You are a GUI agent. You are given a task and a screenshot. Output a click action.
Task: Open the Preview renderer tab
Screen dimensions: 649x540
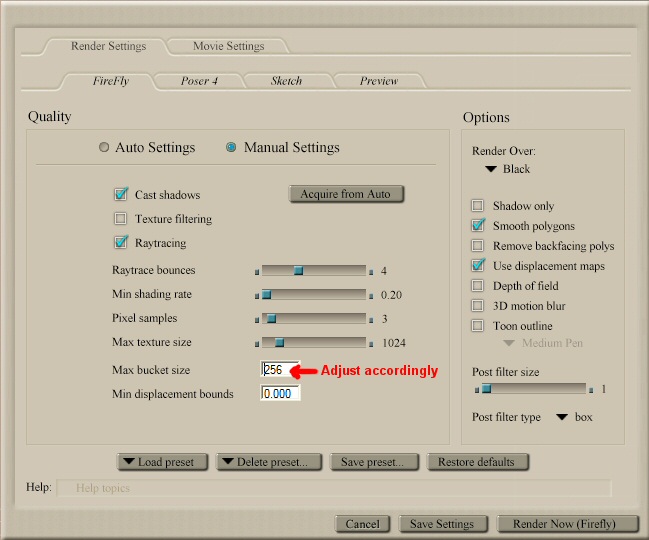379,81
